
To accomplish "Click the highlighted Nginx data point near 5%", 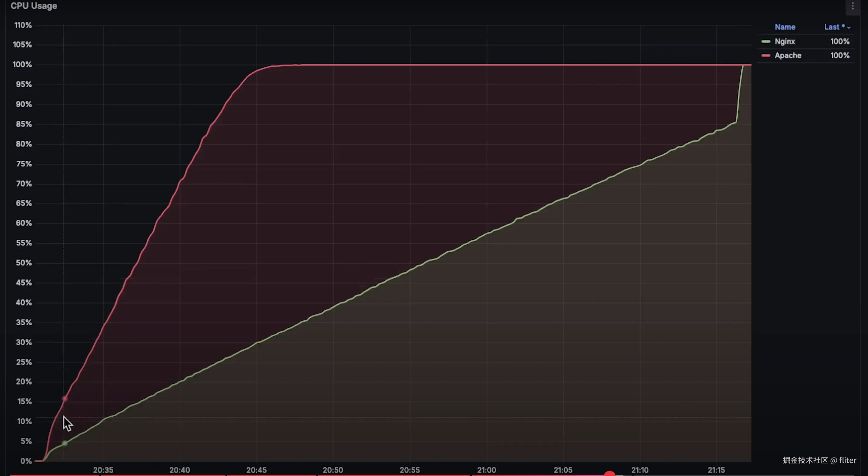I will point(65,443).
